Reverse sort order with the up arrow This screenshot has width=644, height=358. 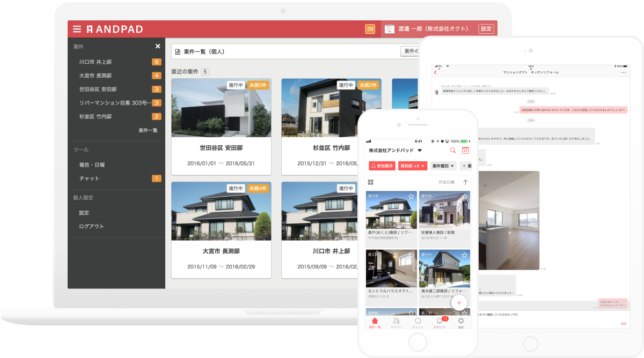point(465,182)
